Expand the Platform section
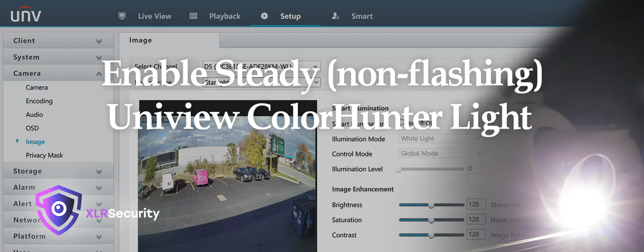644x252 pixels. click(x=58, y=236)
